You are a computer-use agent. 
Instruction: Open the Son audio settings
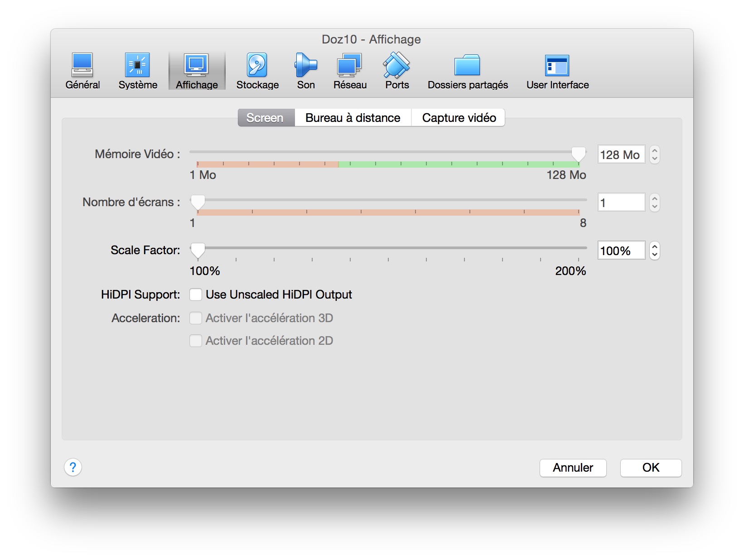coord(306,71)
